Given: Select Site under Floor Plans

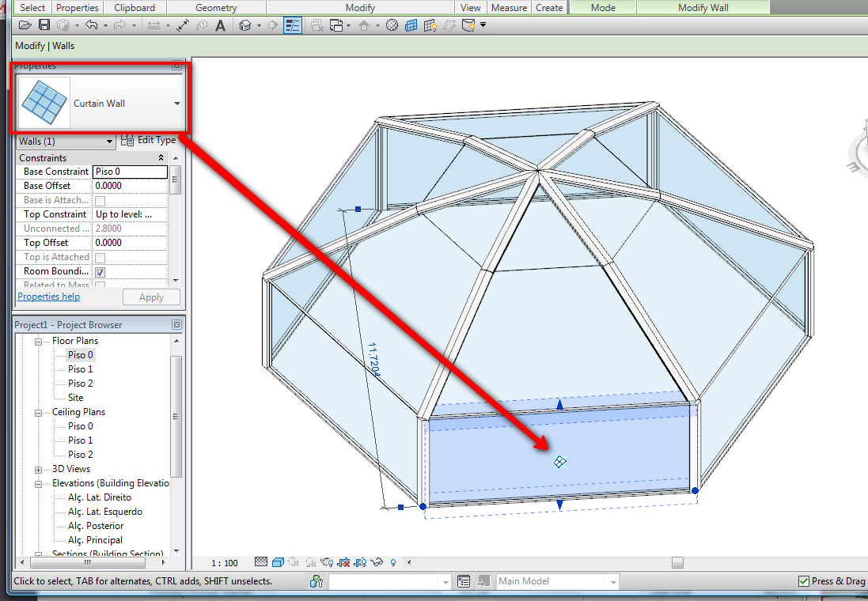Looking at the screenshot, I should point(76,397).
